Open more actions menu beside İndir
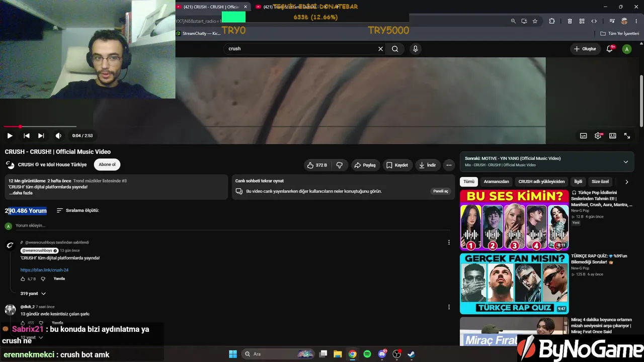This screenshot has width=644, height=362. coord(449,165)
